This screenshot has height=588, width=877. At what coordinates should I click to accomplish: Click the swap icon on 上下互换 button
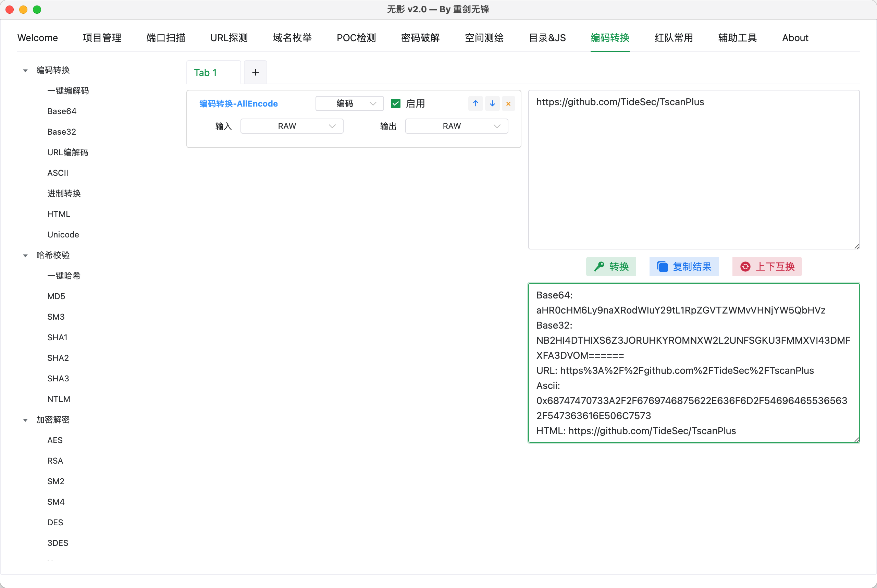[x=745, y=267]
